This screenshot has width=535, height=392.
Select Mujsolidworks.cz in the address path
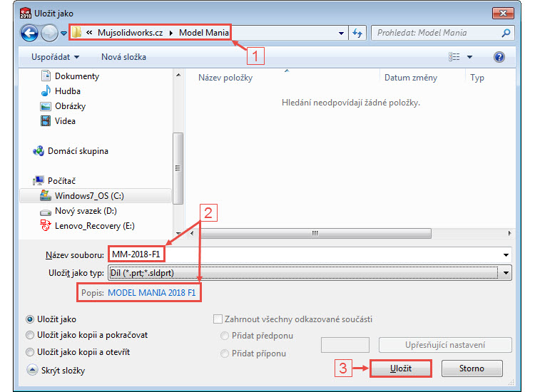[130, 33]
